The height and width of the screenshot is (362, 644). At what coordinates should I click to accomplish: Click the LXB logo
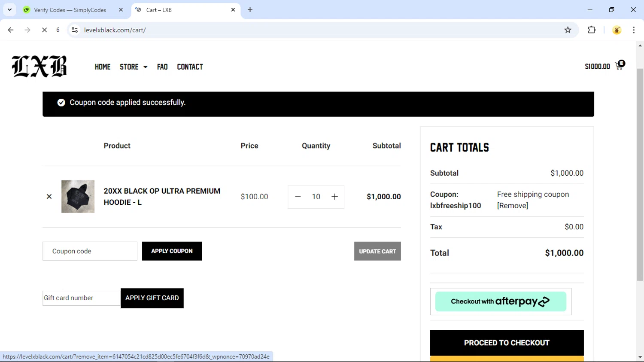[39, 67]
